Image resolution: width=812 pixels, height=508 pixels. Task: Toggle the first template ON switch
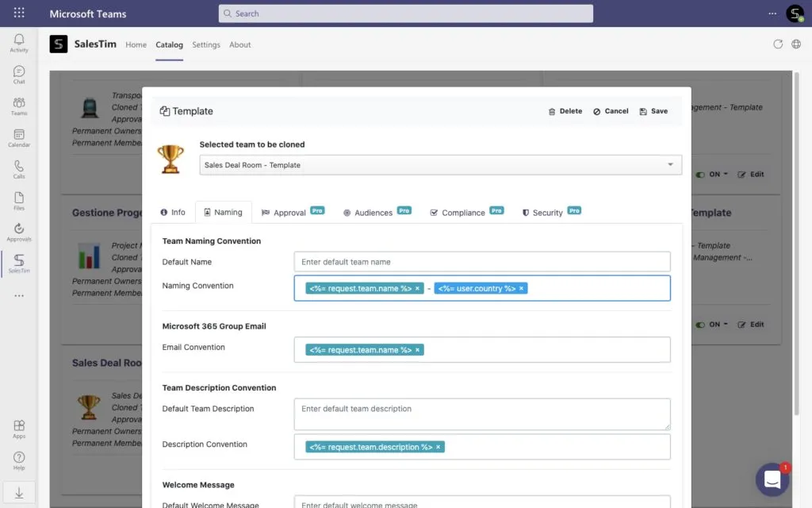[700, 175]
